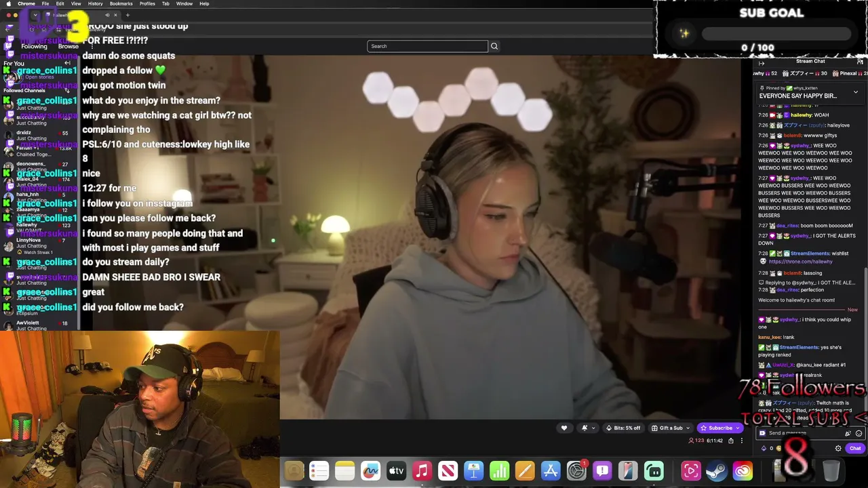Image resolution: width=868 pixels, height=488 pixels.
Task: Open the Bits: 5% off offer
Action: pyautogui.click(x=623, y=428)
